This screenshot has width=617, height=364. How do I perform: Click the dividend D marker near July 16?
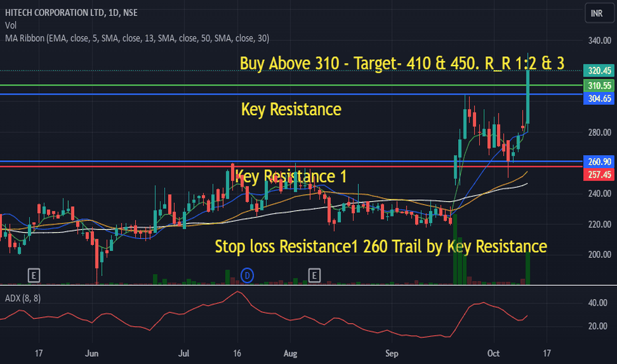point(247,275)
